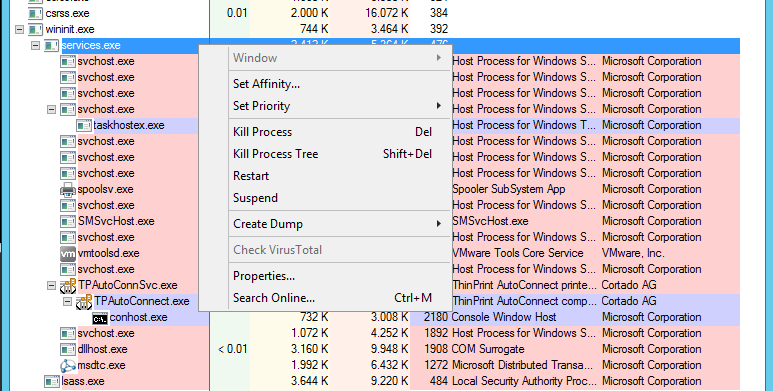The width and height of the screenshot is (773, 391).
Task: Click the PID value 1908
Action: coord(436,349)
